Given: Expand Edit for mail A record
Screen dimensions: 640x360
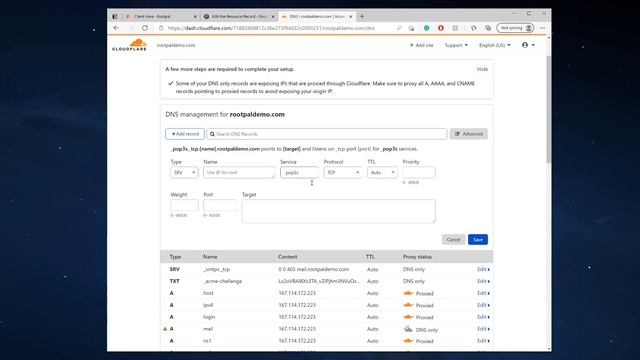Looking at the screenshot, I should (483, 329).
